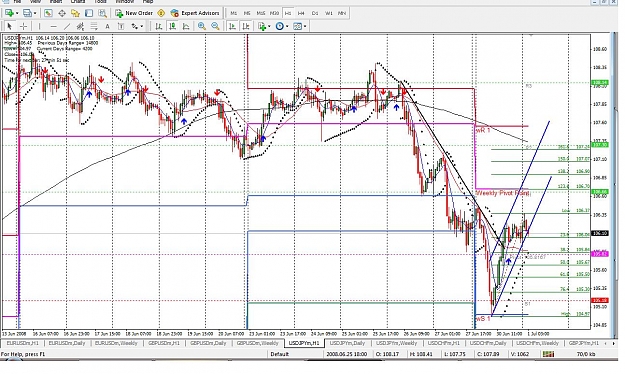Select the W1 timeframe button
The image size is (625, 374).
tap(328, 13)
